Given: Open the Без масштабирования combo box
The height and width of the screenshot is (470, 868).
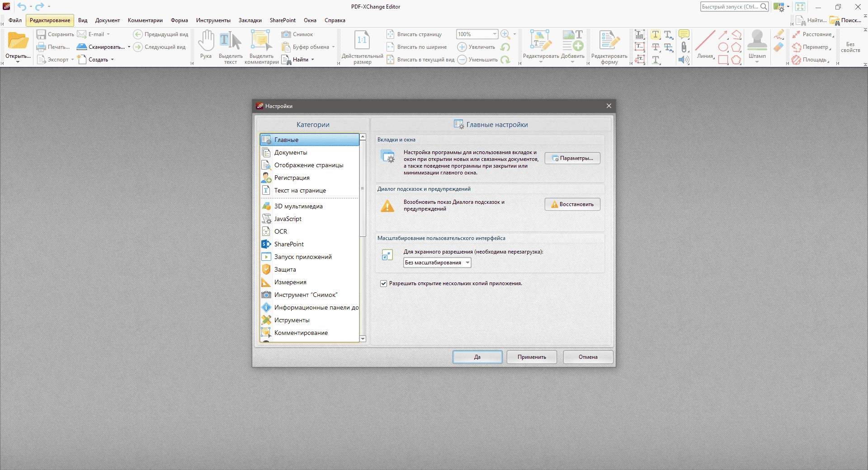Looking at the screenshot, I should tap(437, 263).
